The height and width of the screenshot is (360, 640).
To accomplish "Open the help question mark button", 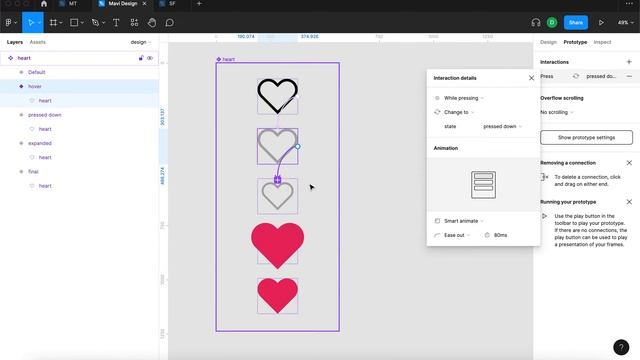I will (621, 347).
